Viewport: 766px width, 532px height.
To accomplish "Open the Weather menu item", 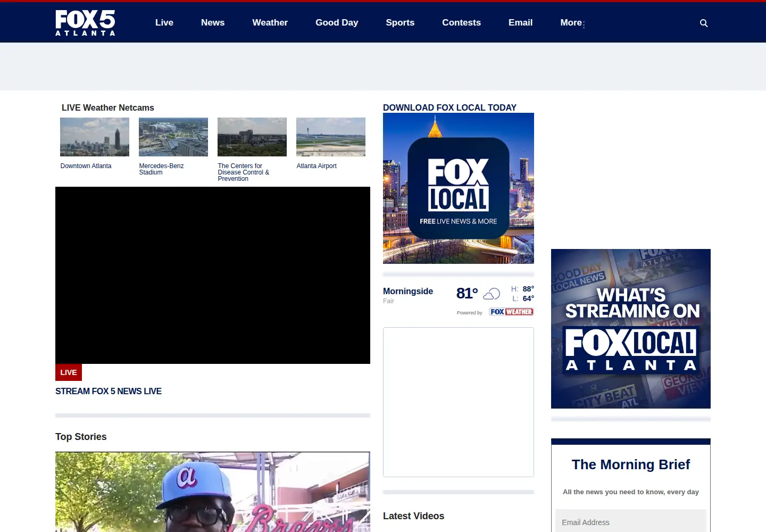I will pyautogui.click(x=270, y=22).
